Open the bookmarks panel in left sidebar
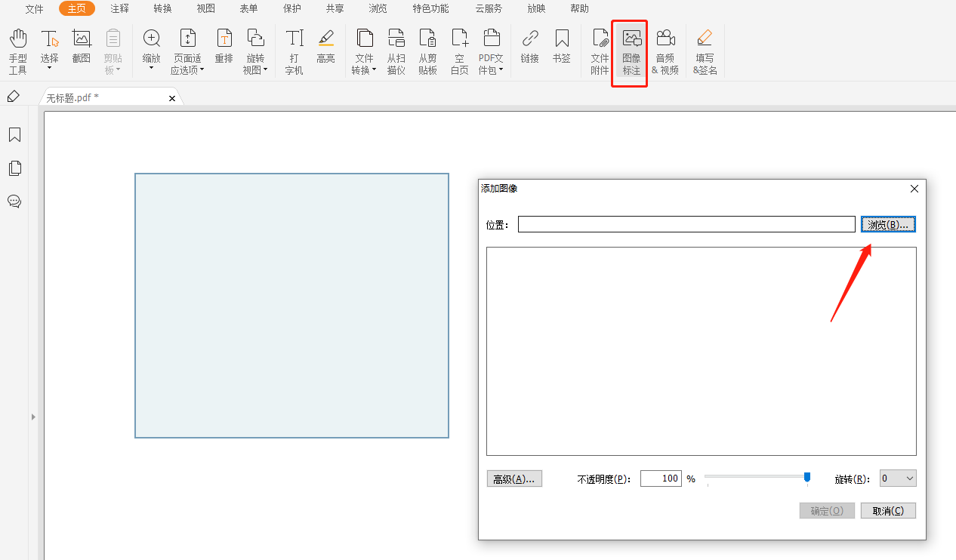This screenshot has width=956, height=560. (14, 135)
